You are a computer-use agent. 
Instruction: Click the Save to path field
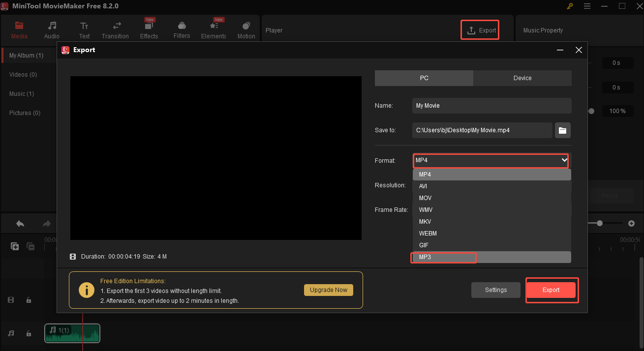(482, 130)
